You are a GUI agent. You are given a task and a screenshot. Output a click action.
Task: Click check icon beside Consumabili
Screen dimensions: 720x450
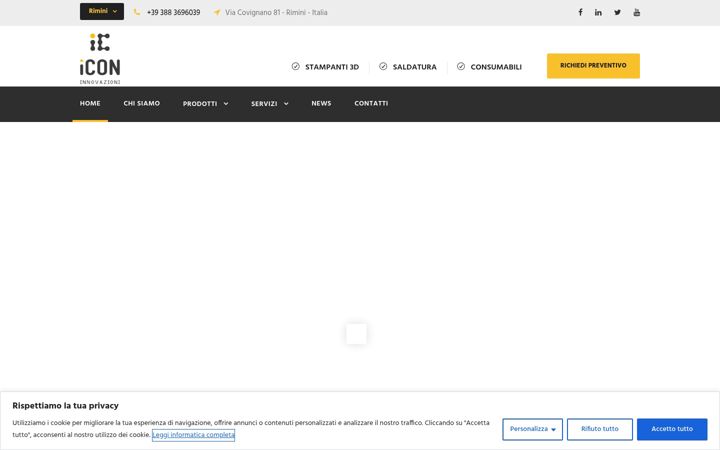tap(461, 67)
